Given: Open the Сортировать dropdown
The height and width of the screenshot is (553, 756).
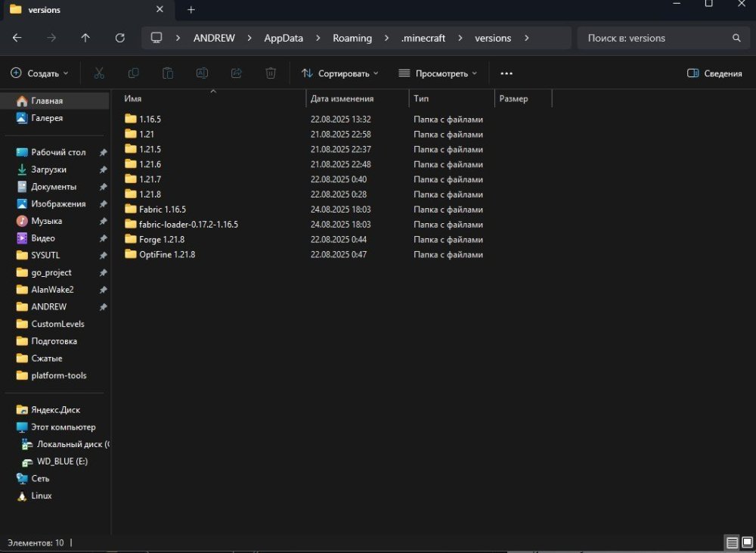Looking at the screenshot, I should coord(340,73).
